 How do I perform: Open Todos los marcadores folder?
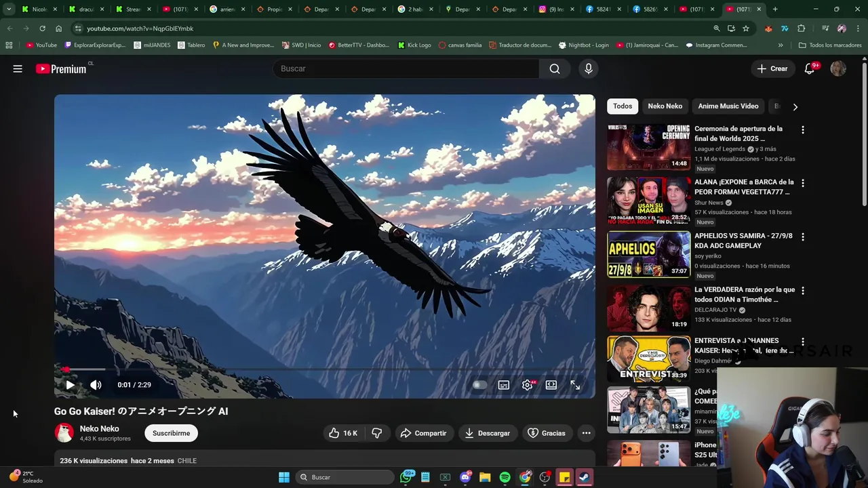[830, 45]
